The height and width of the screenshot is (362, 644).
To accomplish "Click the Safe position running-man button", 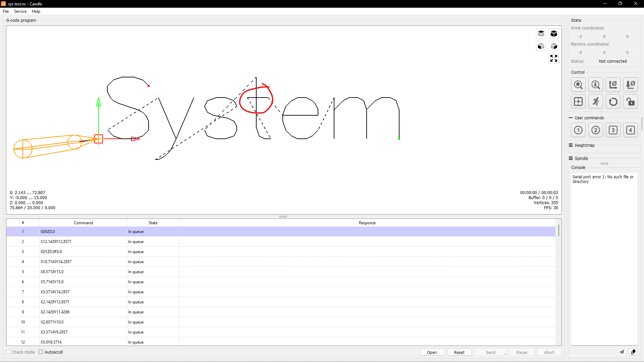I will point(595,102).
